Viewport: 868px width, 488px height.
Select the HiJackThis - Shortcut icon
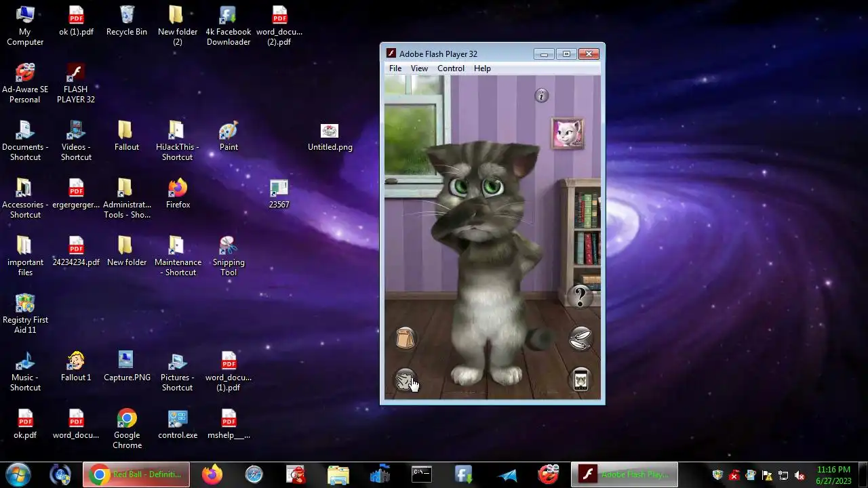177,141
